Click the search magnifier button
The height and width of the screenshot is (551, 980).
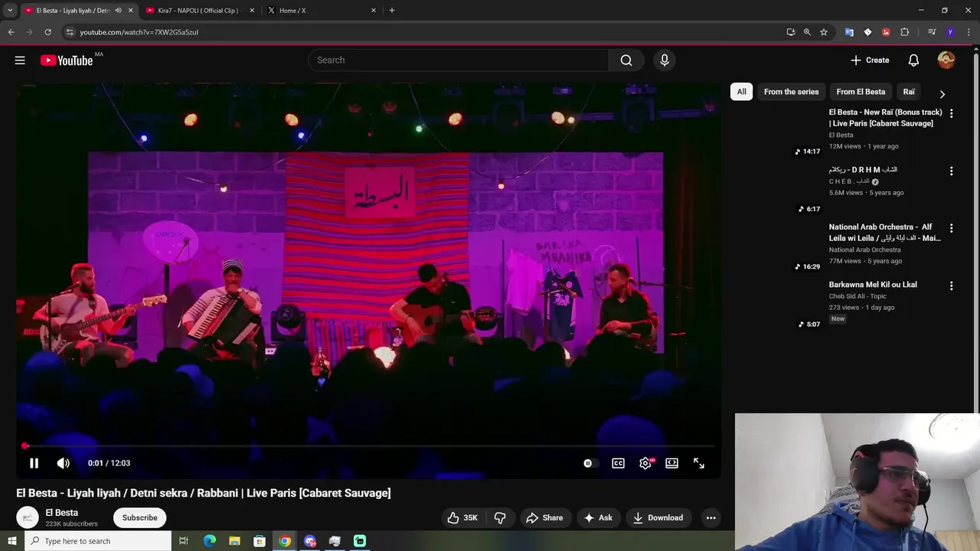[x=626, y=60]
